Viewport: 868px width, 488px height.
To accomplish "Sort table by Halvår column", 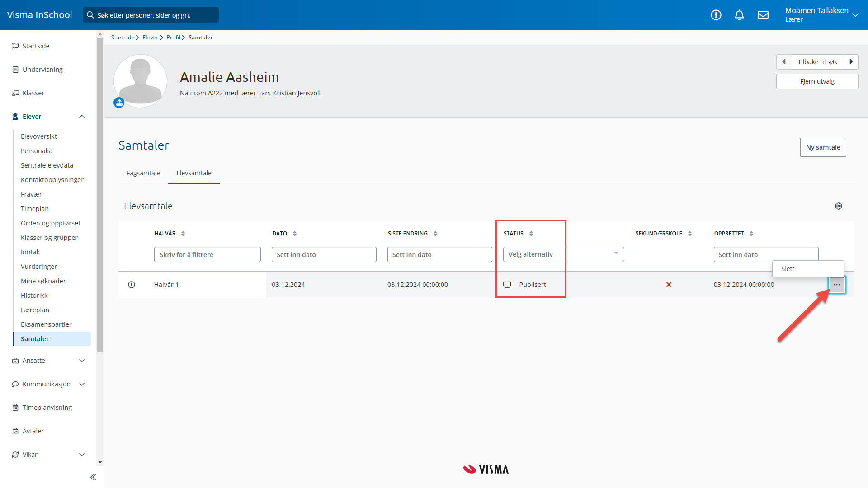I will (x=183, y=234).
